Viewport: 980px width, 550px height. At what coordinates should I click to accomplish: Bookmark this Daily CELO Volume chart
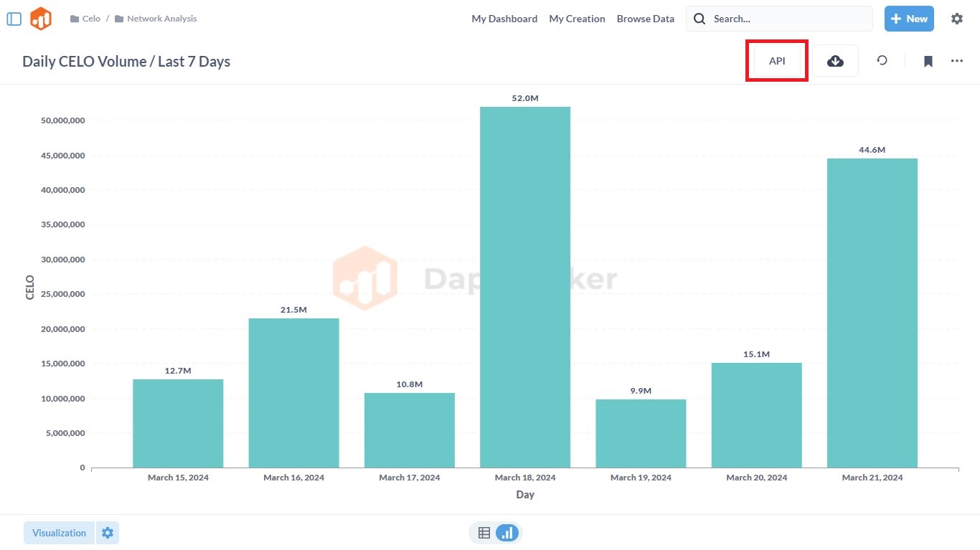click(928, 61)
